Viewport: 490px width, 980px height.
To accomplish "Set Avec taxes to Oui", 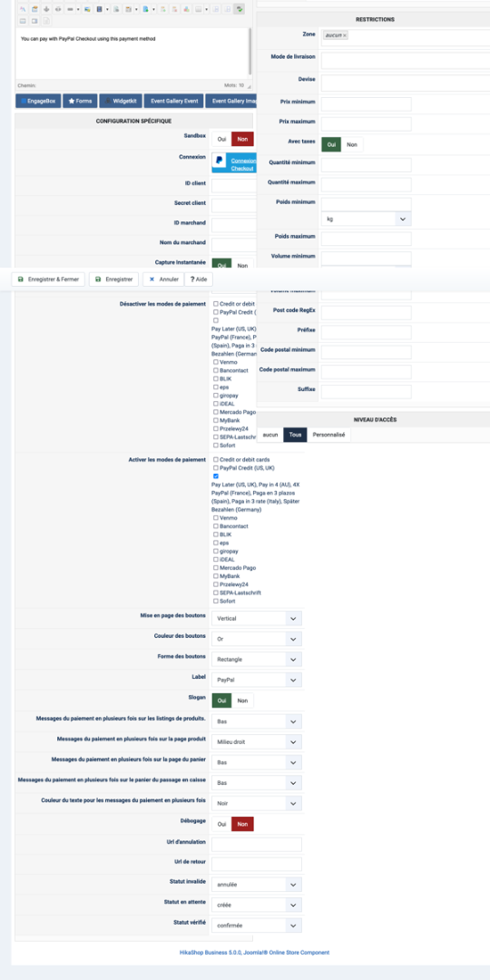I will tap(331, 144).
